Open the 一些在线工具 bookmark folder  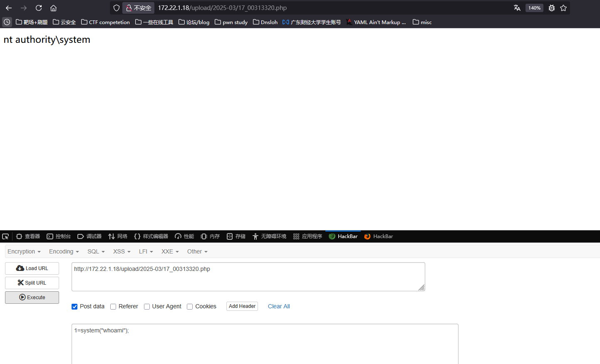154,22
